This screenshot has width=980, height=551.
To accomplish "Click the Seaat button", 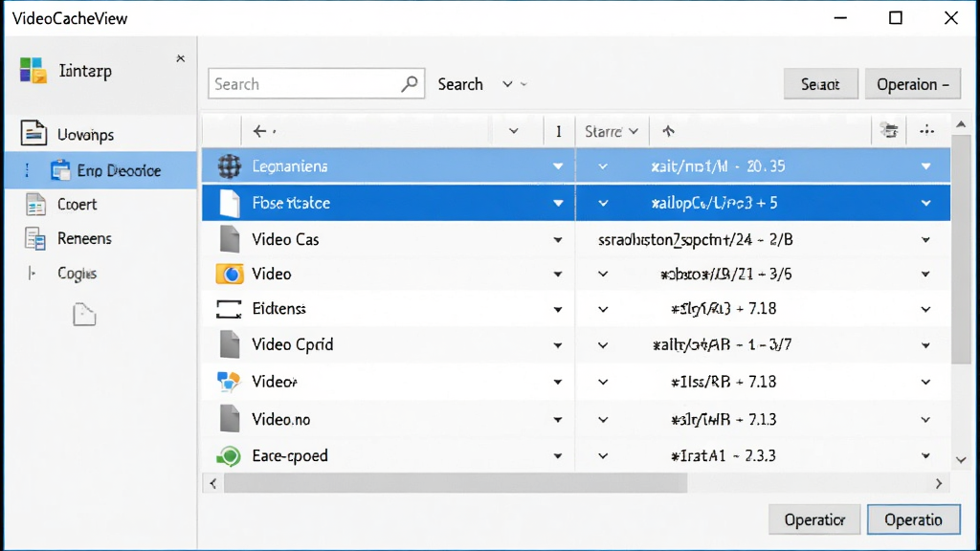I will [820, 84].
